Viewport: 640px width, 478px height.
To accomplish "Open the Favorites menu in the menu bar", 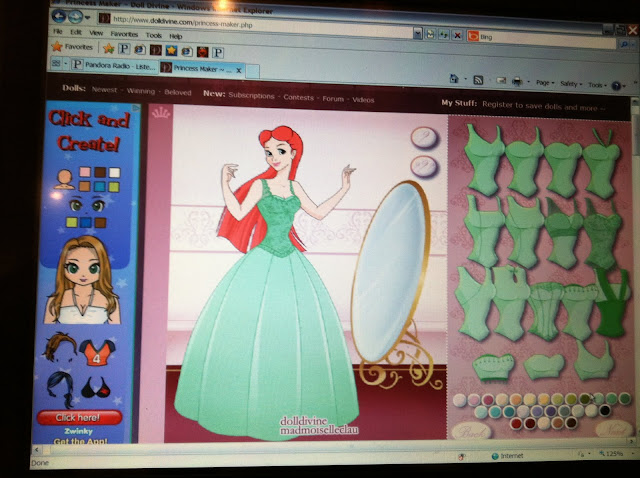I will pos(124,34).
